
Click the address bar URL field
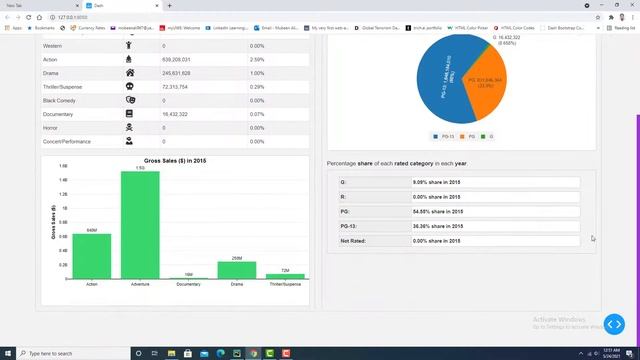click(x=320, y=17)
